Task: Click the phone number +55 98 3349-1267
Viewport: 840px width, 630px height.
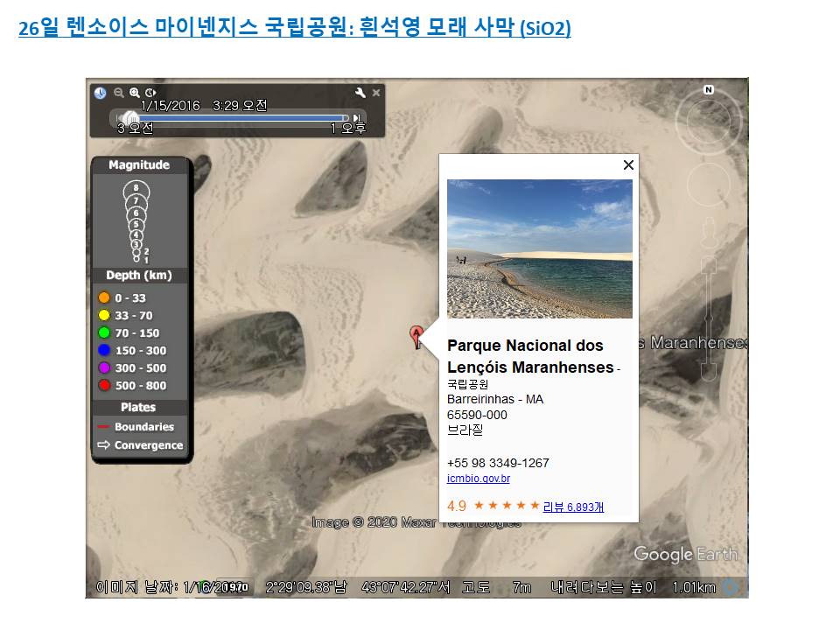Action: point(498,463)
